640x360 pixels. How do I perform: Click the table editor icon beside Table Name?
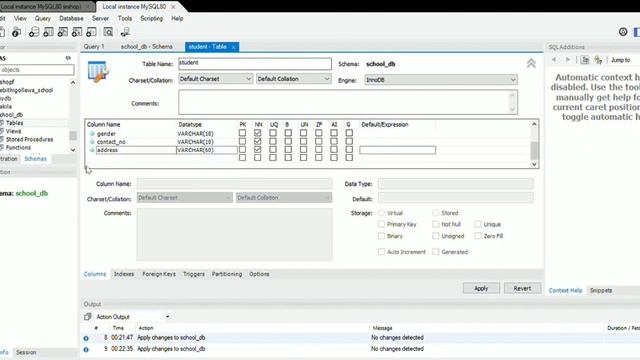98,72
